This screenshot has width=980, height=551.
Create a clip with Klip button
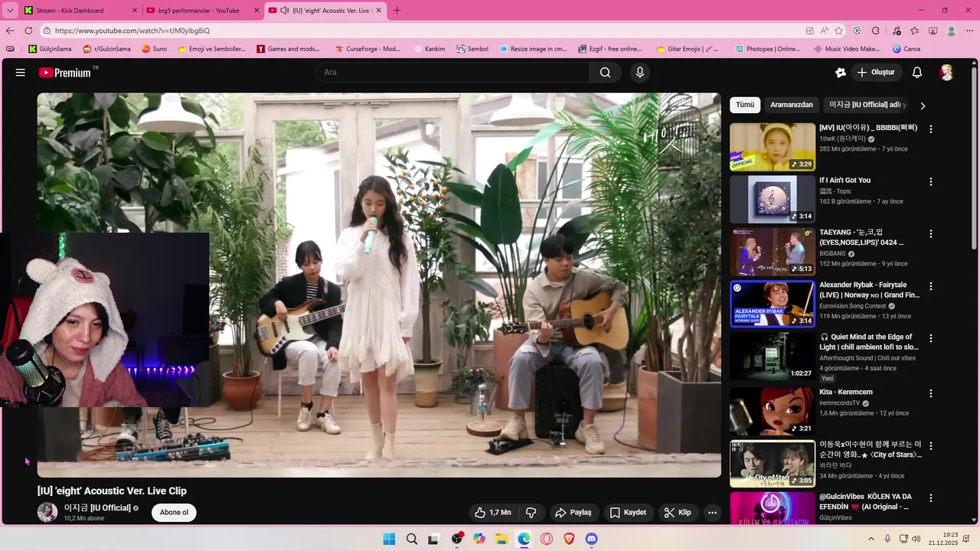pyautogui.click(x=677, y=513)
